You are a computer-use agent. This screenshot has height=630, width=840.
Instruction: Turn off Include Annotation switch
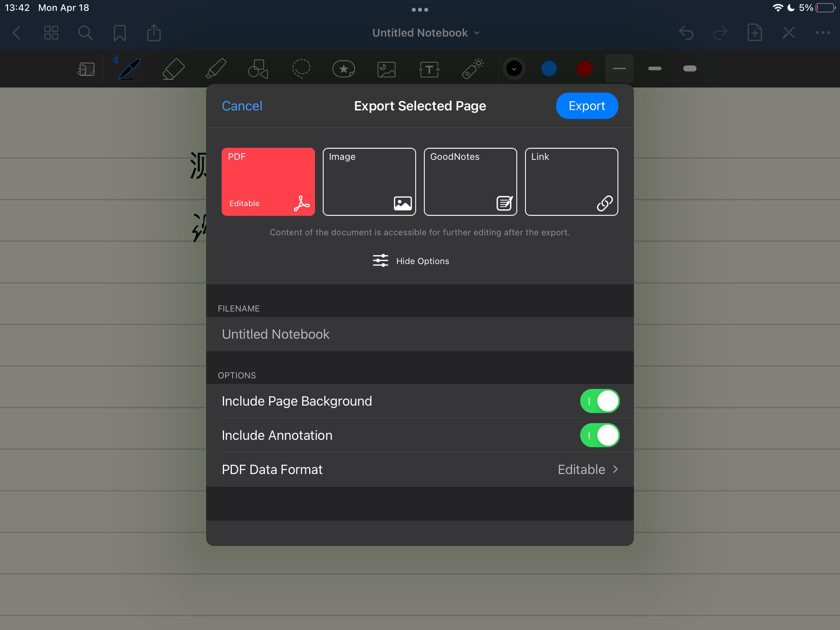click(599, 435)
